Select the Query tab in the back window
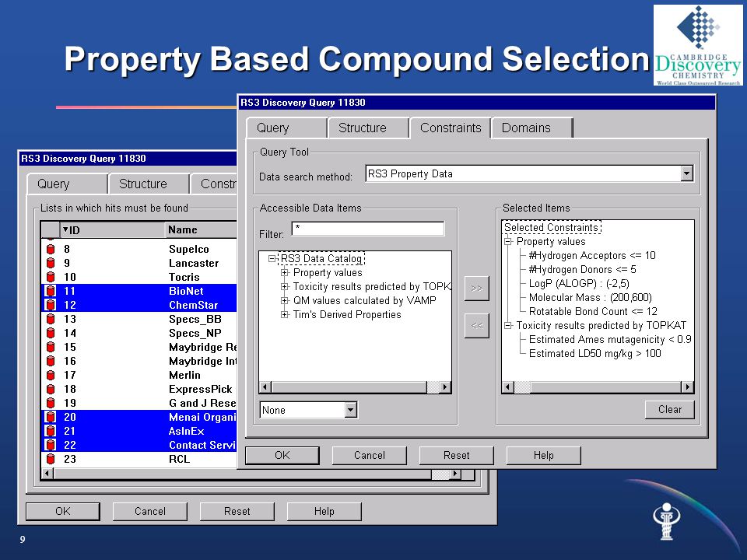The height and width of the screenshot is (560, 747). point(67,184)
